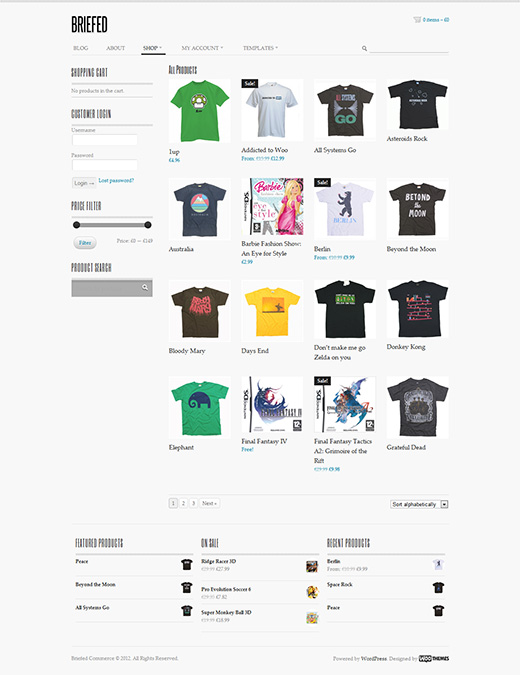This screenshot has height=675, width=520.
Task: Open Space Rock small shirt icon
Action: tap(438, 588)
